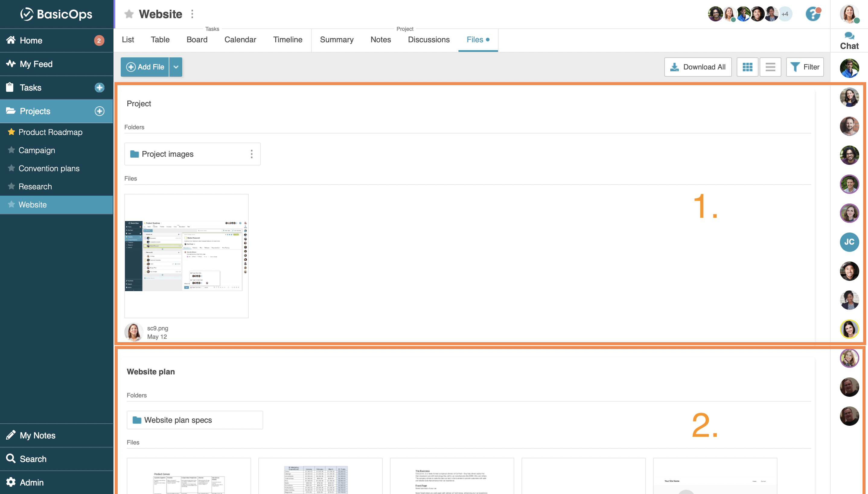Viewport: 868px width, 494px height.
Task: Switch to grid view of files
Action: 747,67
